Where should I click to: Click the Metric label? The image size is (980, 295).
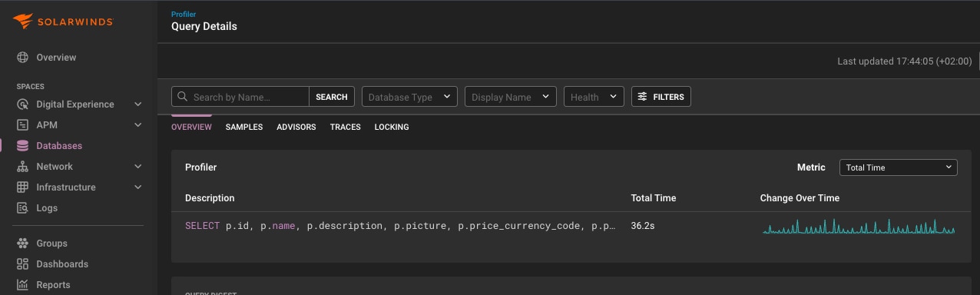point(811,167)
